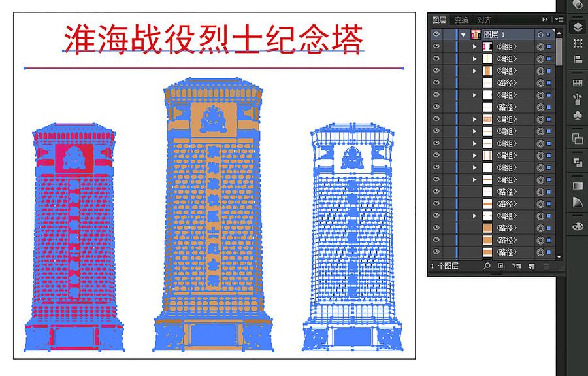
Task: Select the topmost 编组 row name
Action: coord(506,46)
